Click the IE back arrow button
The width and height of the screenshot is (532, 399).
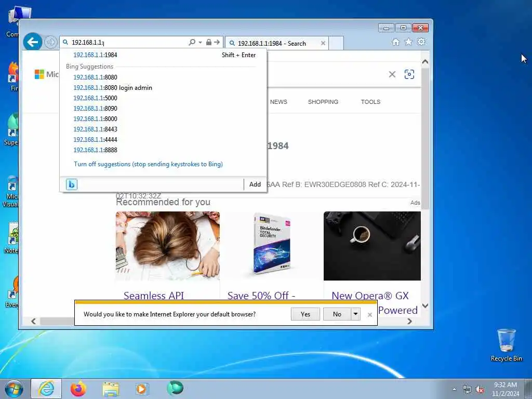(33, 42)
